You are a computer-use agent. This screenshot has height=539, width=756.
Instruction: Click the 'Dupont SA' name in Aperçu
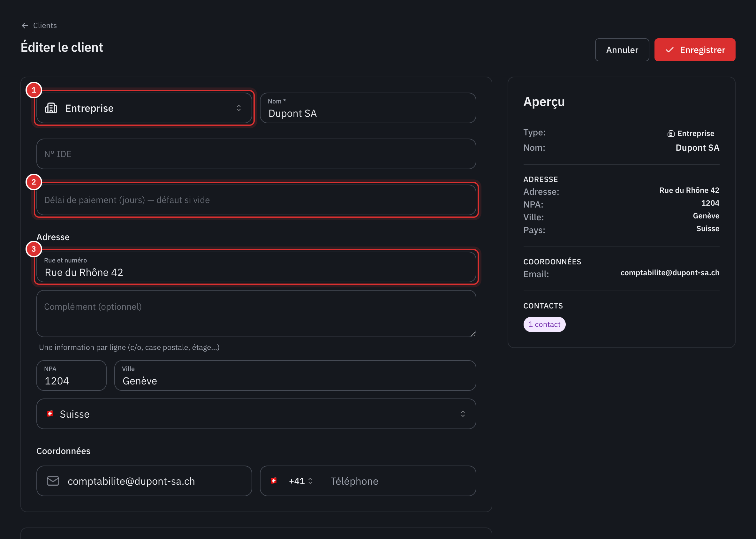point(697,148)
